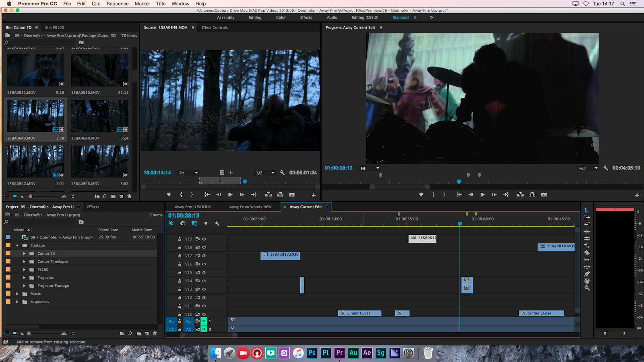Select the Razor tool
Screen dimensions: 644x362
587,253
